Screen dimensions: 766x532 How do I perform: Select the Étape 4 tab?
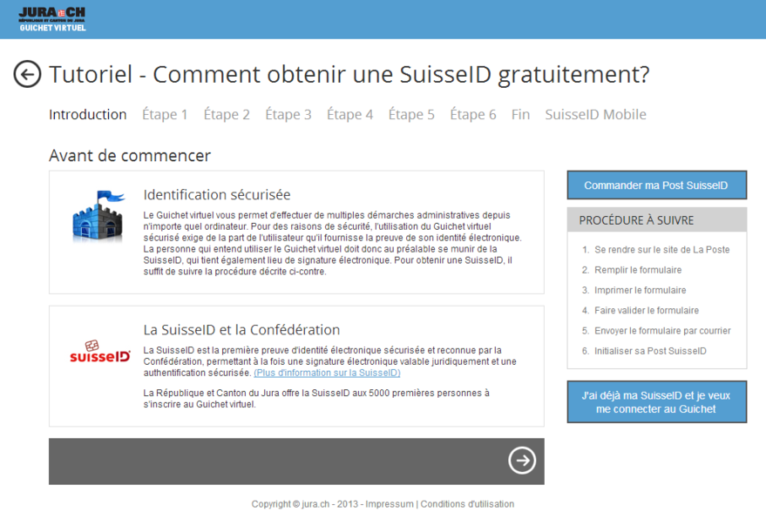[349, 114]
